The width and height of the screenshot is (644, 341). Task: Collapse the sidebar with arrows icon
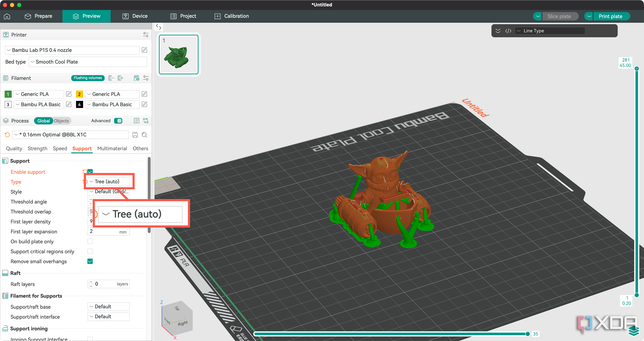click(158, 27)
